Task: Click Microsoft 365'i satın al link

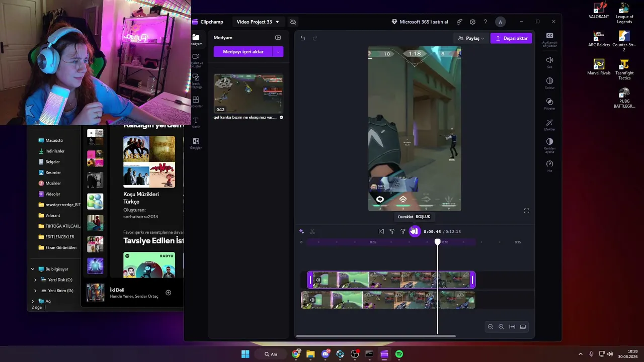Action: coord(420,22)
